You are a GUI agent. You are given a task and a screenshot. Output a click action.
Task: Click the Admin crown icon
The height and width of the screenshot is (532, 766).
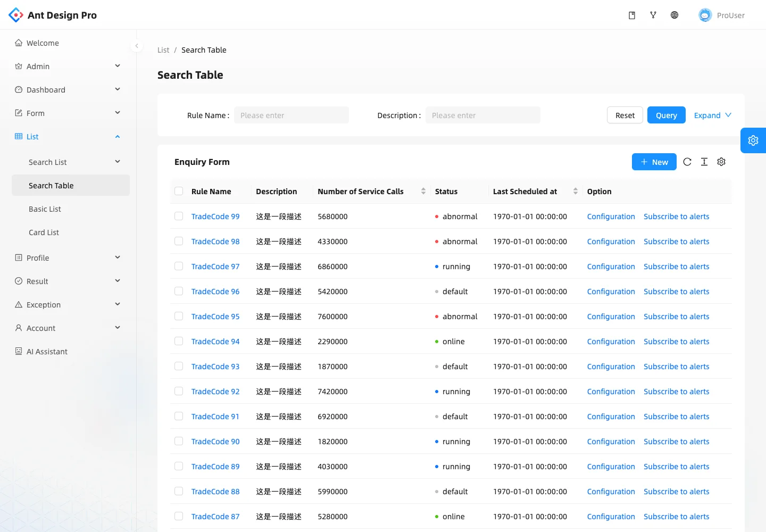[x=19, y=66]
